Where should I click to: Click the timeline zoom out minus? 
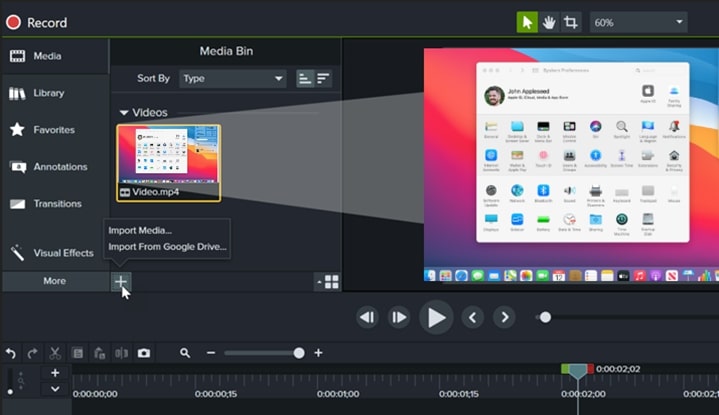[211, 353]
